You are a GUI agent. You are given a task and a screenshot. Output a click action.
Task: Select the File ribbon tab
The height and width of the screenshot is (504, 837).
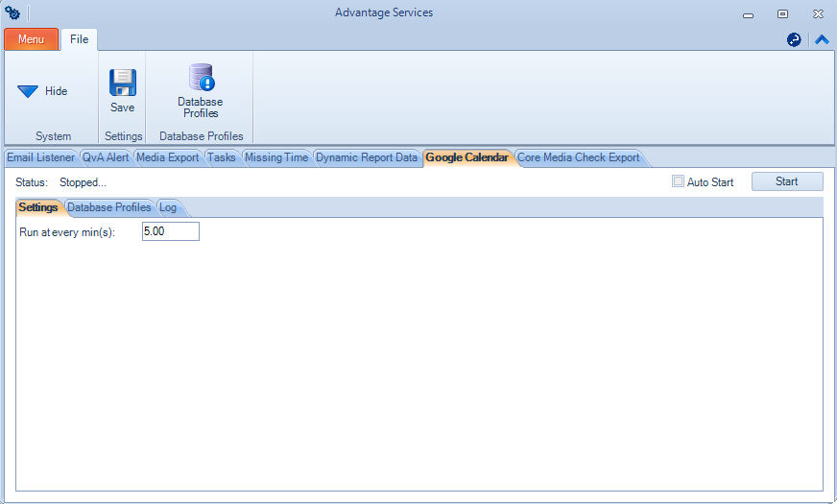(79, 39)
